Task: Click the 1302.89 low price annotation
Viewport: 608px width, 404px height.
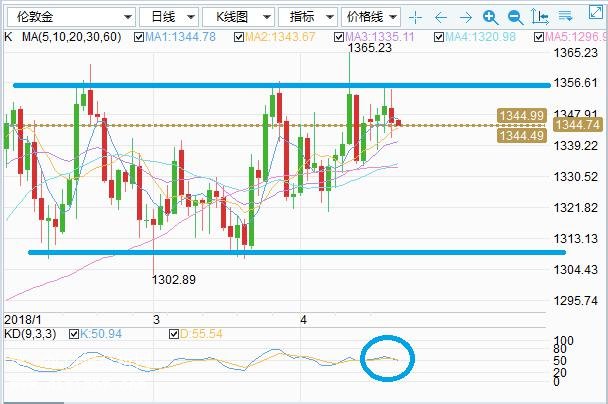Action: point(174,280)
